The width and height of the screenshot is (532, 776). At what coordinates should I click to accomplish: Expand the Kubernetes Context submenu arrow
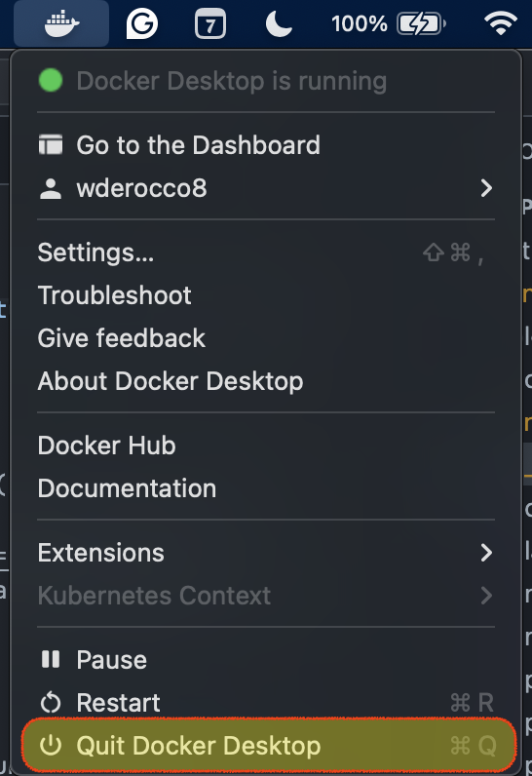point(486,596)
